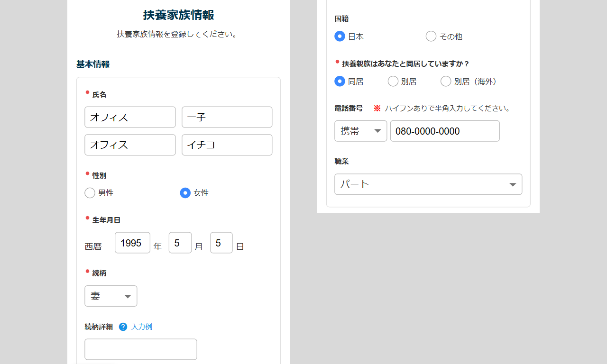
Task: Select the 女性 gender option
Action: coord(185,193)
